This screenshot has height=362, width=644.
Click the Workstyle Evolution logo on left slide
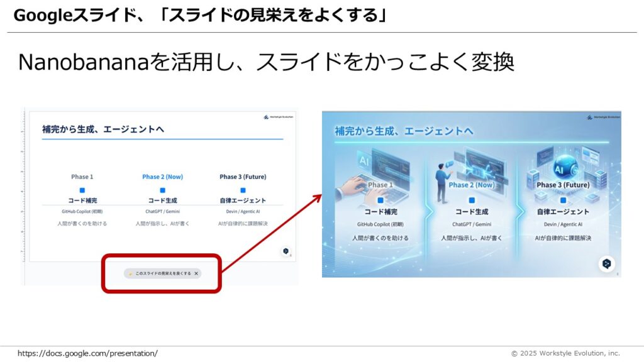click(x=277, y=116)
